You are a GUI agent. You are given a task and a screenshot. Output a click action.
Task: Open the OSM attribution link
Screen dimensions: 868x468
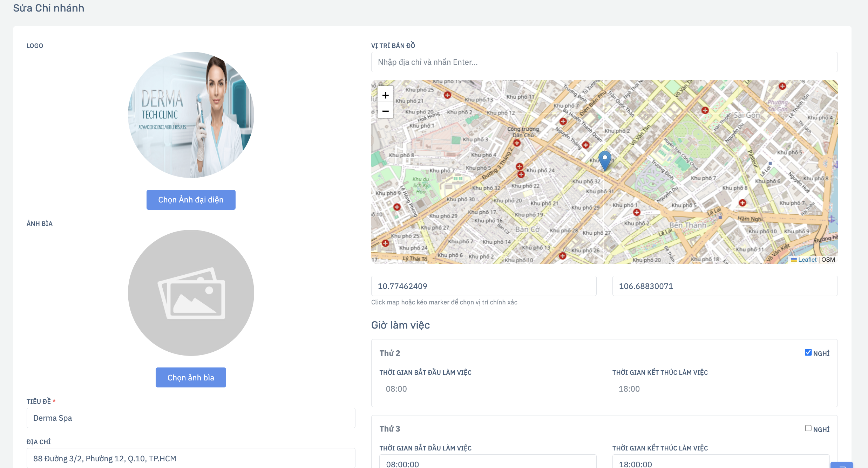(828, 260)
